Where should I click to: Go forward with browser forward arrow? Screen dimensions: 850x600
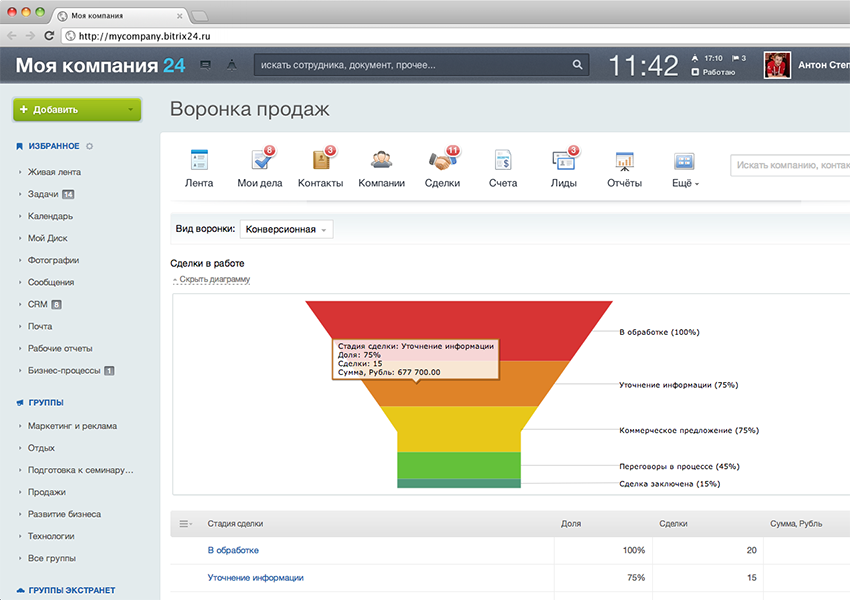(30, 36)
